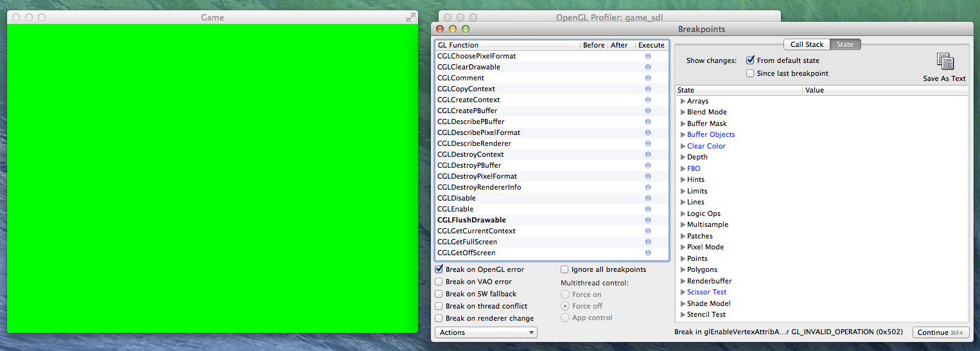
Task: Expand the FBO state group
Action: click(x=683, y=168)
